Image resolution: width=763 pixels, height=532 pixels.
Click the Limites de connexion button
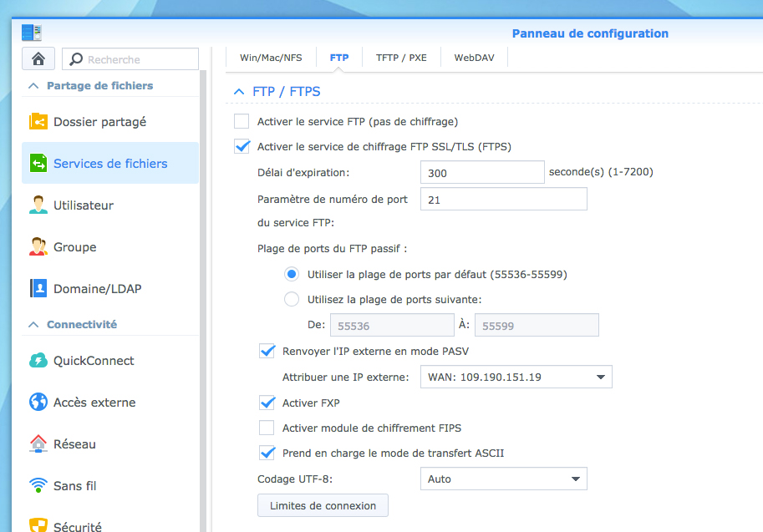(x=323, y=505)
